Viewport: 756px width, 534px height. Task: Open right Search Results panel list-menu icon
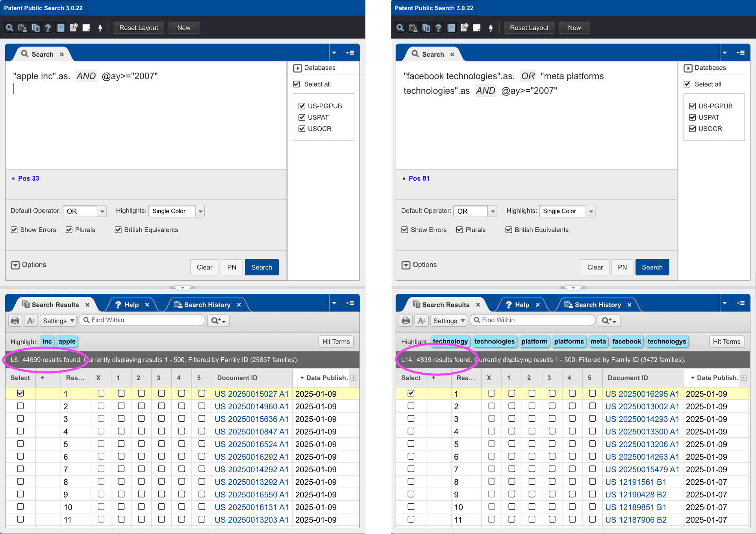[x=741, y=303]
